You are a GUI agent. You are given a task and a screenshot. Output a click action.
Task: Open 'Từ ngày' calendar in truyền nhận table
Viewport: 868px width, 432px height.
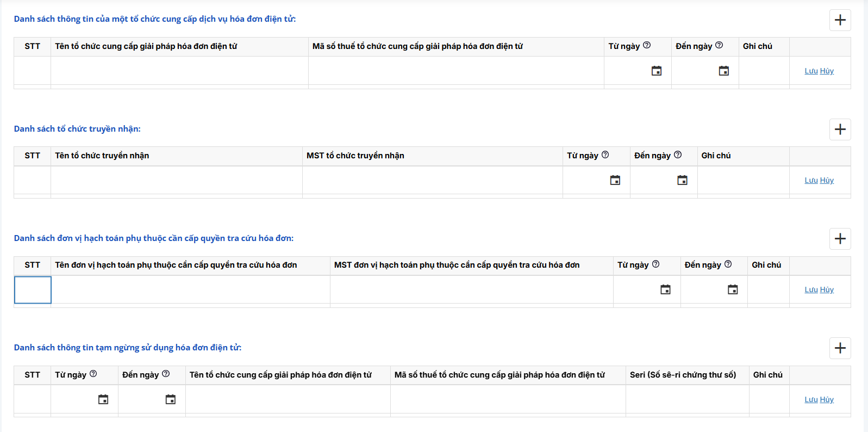point(615,180)
